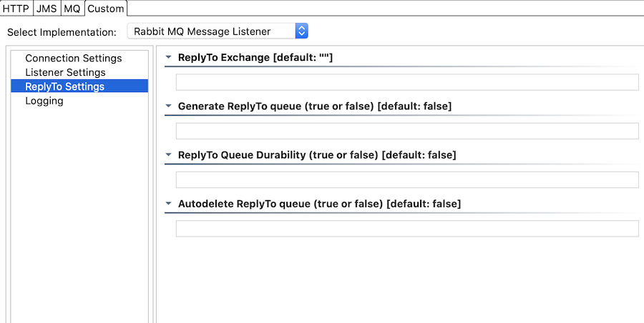Focus the Autodelete ReplyTo queue input field

(407, 229)
